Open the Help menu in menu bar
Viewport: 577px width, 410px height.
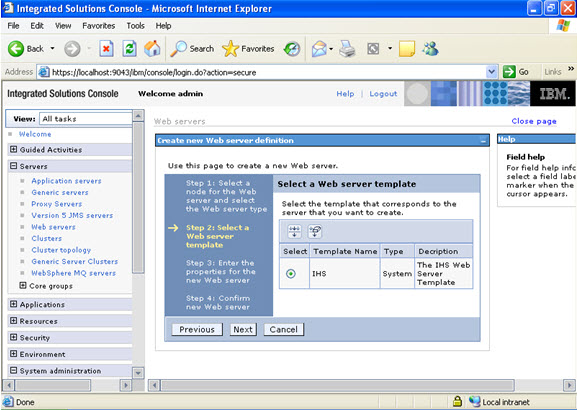[x=163, y=26]
